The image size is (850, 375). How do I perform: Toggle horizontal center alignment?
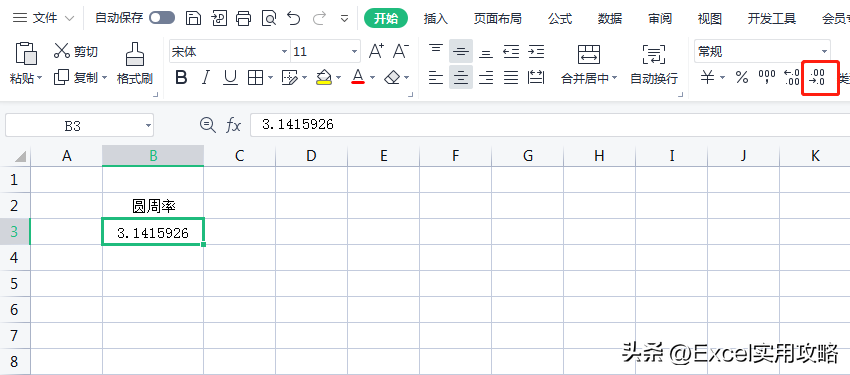[461, 78]
